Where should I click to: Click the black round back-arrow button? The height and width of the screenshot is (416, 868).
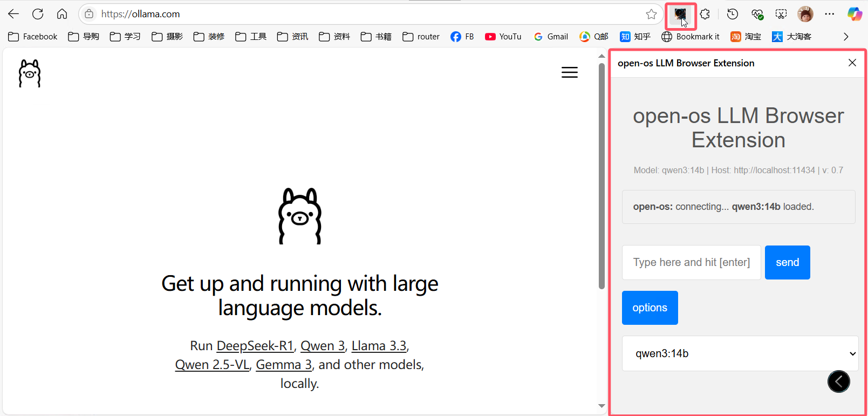pos(838,381)
